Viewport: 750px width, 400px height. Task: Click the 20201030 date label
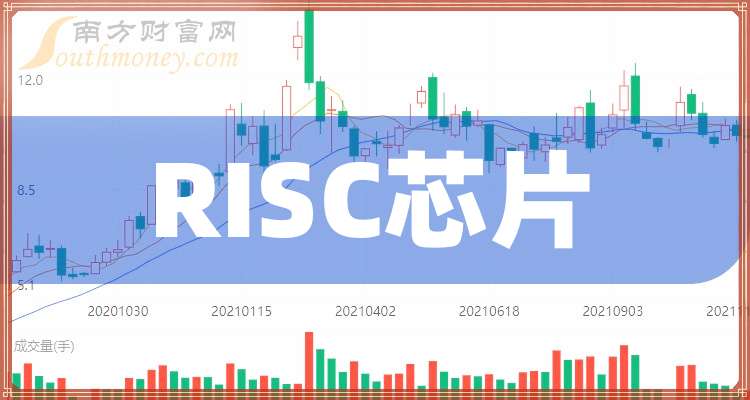118,311
